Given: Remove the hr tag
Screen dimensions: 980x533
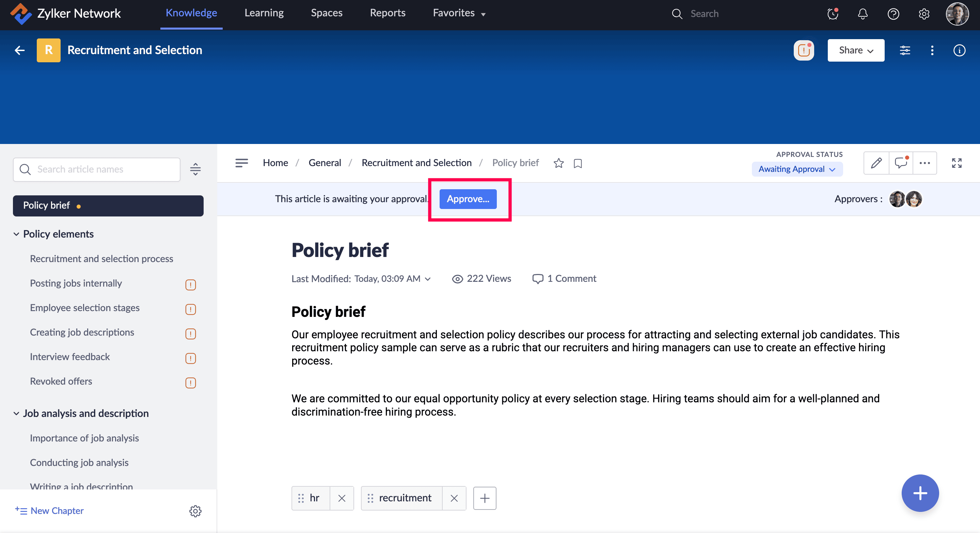Looking at the screenshot, I should pyautogui.click(x=342, y=498).
